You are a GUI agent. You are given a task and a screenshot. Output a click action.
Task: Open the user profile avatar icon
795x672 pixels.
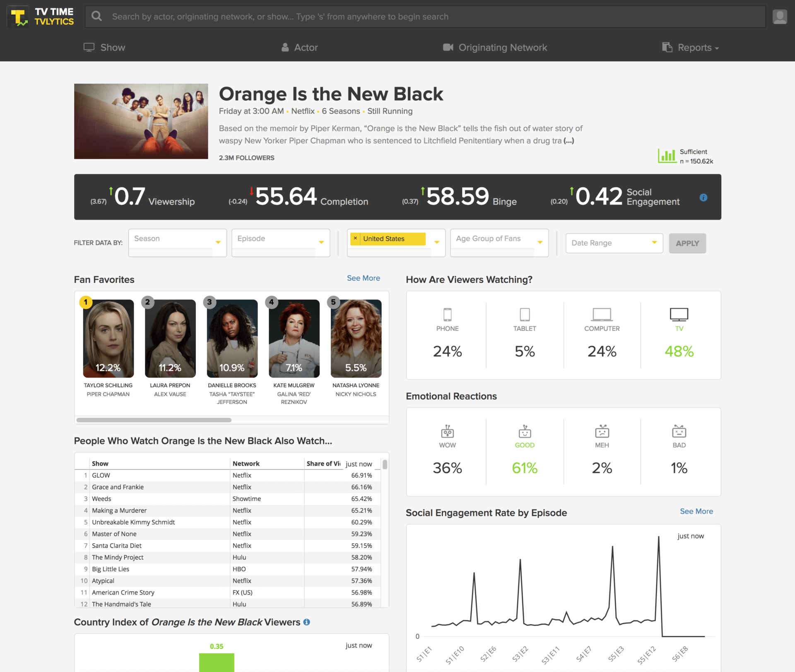tap(780, 17)
